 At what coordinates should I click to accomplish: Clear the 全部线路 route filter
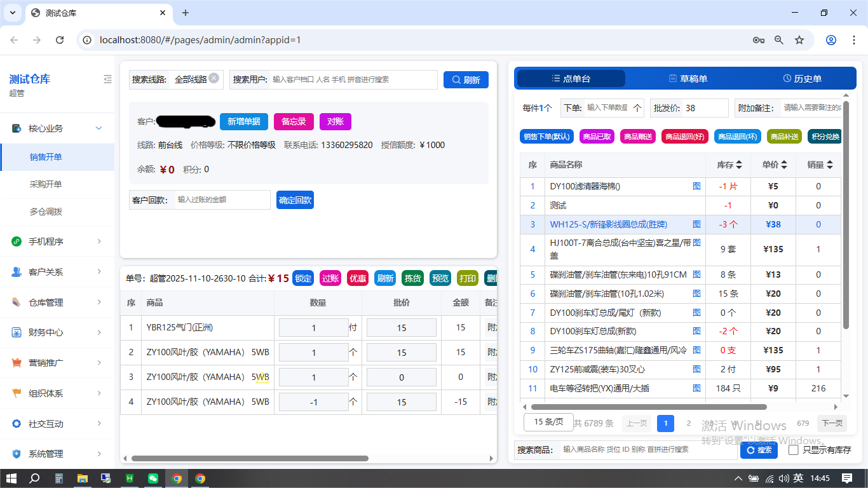pyautogui.click(x=214, y=78)
